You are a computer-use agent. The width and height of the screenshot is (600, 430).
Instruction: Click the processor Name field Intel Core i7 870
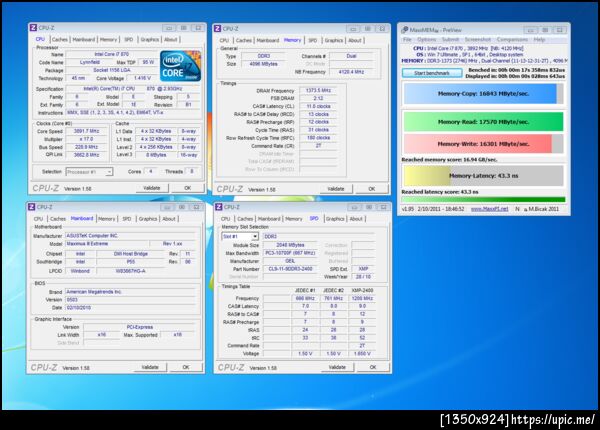[112, 54]
